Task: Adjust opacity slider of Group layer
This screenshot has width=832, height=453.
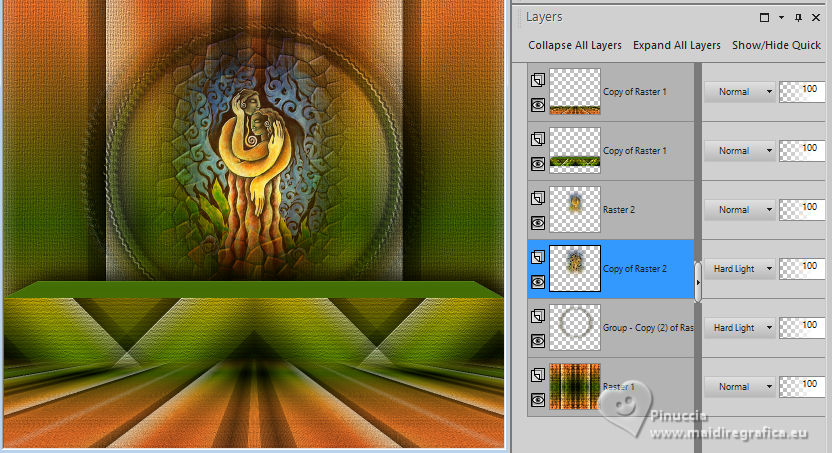Action: [802, 328]
